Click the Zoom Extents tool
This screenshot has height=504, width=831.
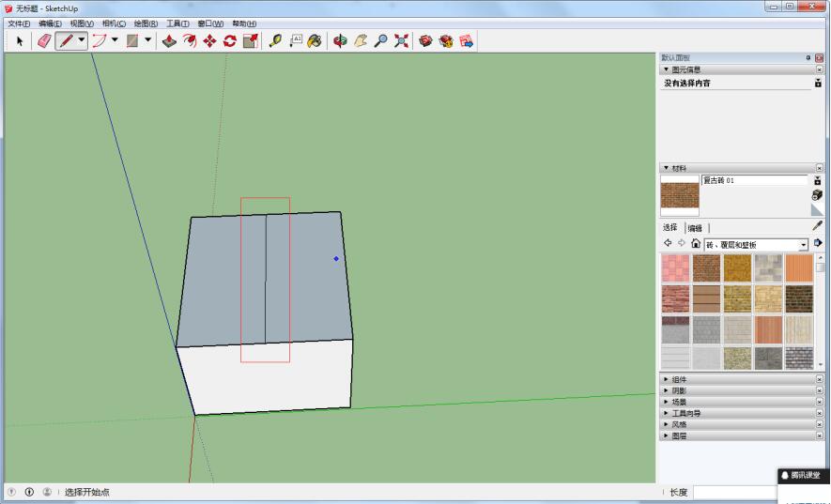pos(401,40)
